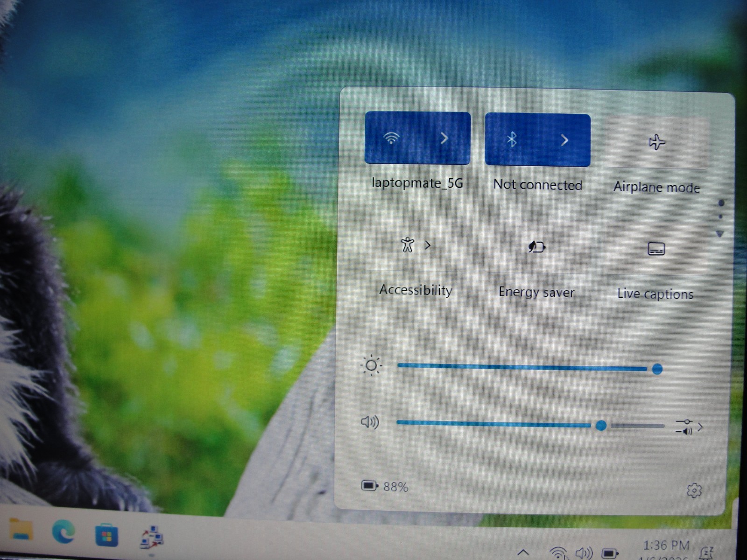Viewport: 747px width, 560px height.
Task: Open notifications bell in tray
Action: pos(706,553)
